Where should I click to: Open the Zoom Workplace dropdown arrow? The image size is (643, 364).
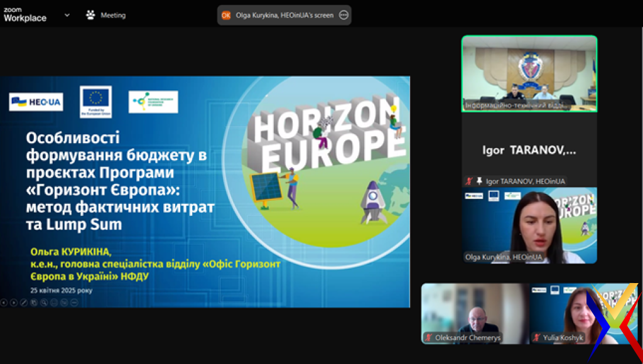coord(67,15)
